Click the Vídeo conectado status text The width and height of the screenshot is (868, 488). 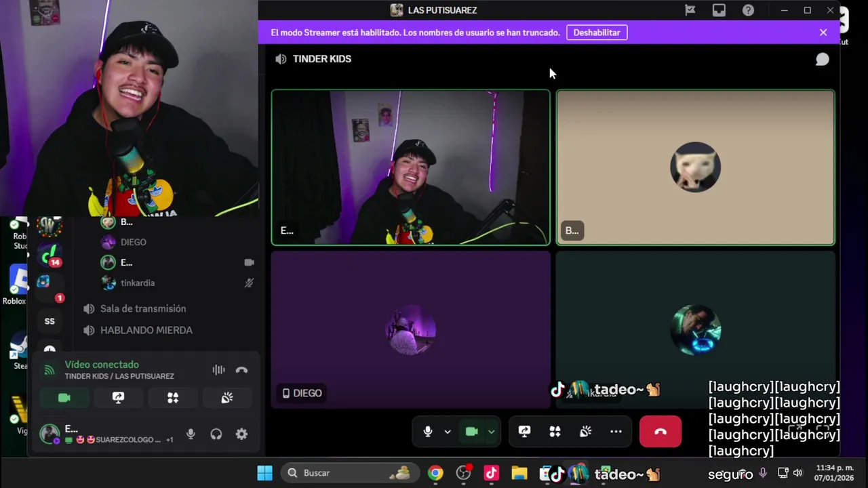coord(102,365)
